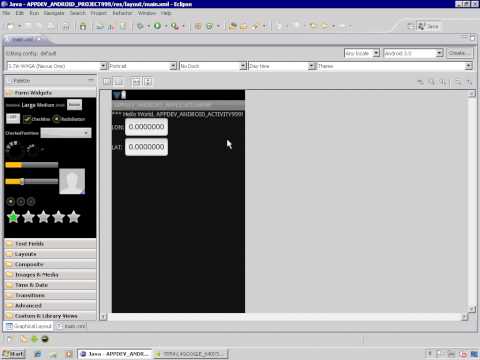Open the Android SDK Manager toolbar icon
The image size is (480, 360).
83,26
